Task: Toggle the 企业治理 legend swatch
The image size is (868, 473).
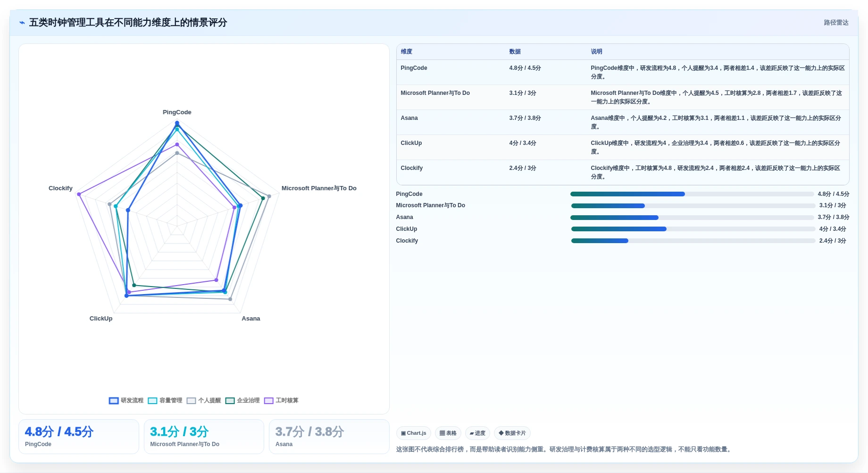Action: click(230, 401)
